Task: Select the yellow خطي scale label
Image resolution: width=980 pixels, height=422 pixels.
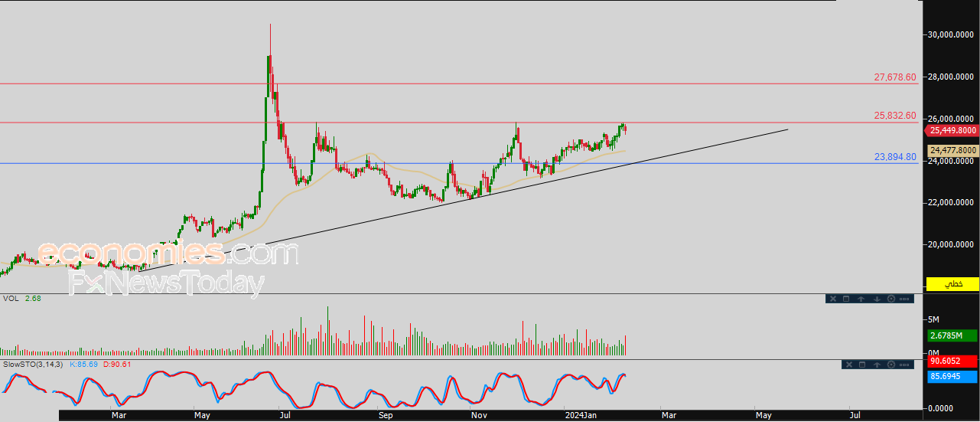Action: [952, 284]
